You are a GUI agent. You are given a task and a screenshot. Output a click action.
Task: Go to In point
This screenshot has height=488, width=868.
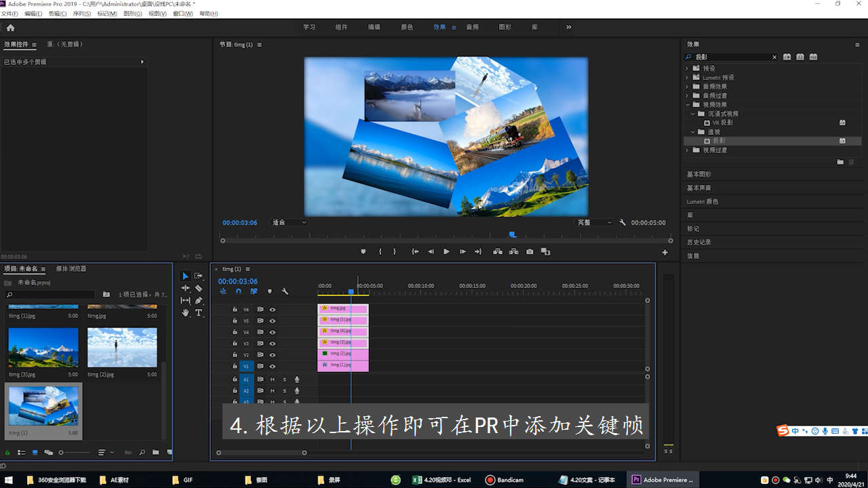(415, 251)
